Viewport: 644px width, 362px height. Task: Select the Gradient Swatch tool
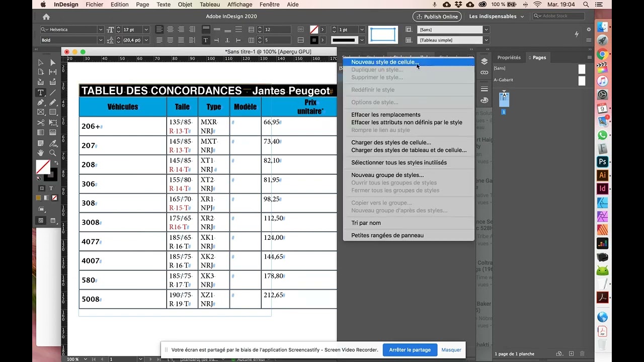click(41, 133)
